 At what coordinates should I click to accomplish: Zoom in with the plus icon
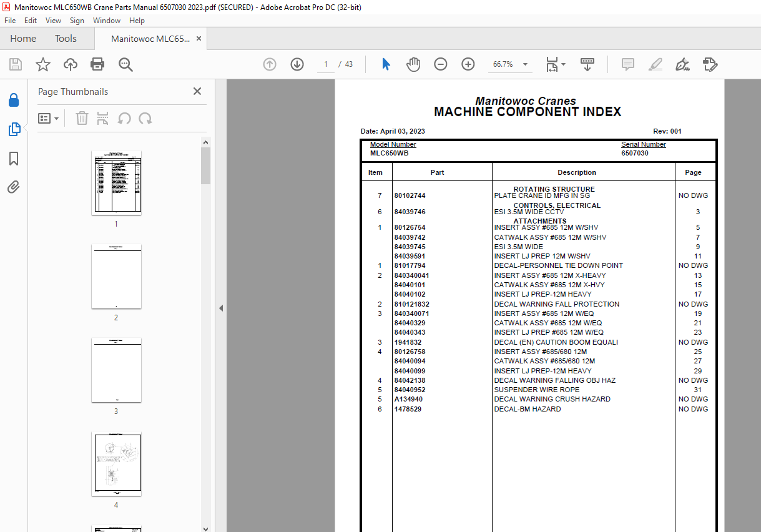point(468,64)
